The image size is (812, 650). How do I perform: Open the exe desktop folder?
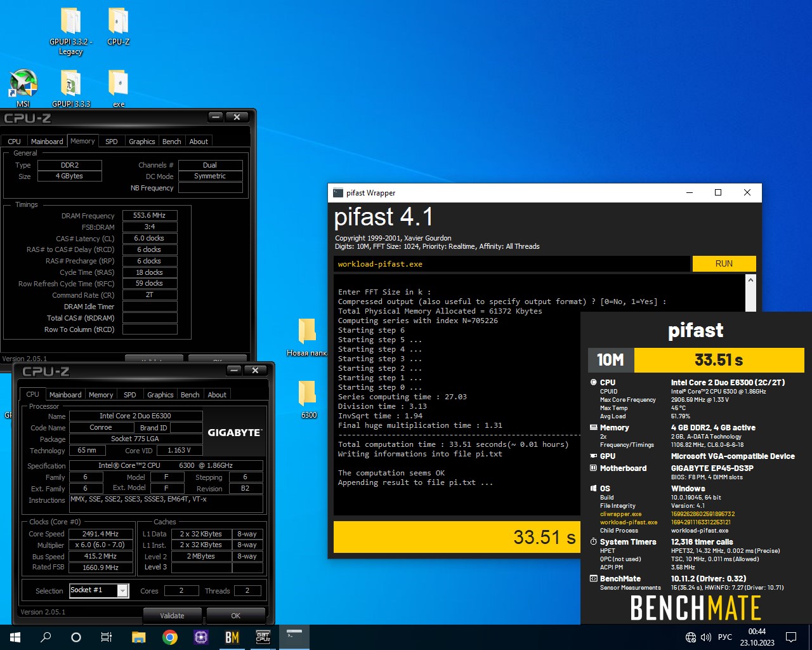[x=119, y=88]
